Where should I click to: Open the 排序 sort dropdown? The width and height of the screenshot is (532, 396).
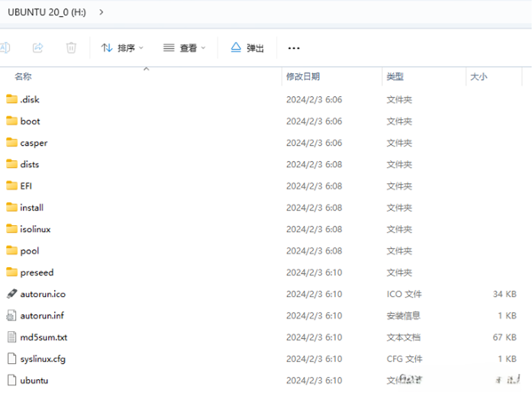click(122, 48)
